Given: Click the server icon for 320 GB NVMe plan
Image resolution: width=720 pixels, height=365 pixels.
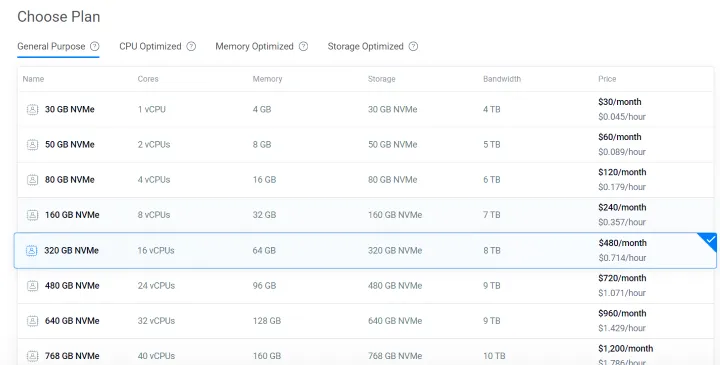Looking at the screenshot, I should point(31,251).
